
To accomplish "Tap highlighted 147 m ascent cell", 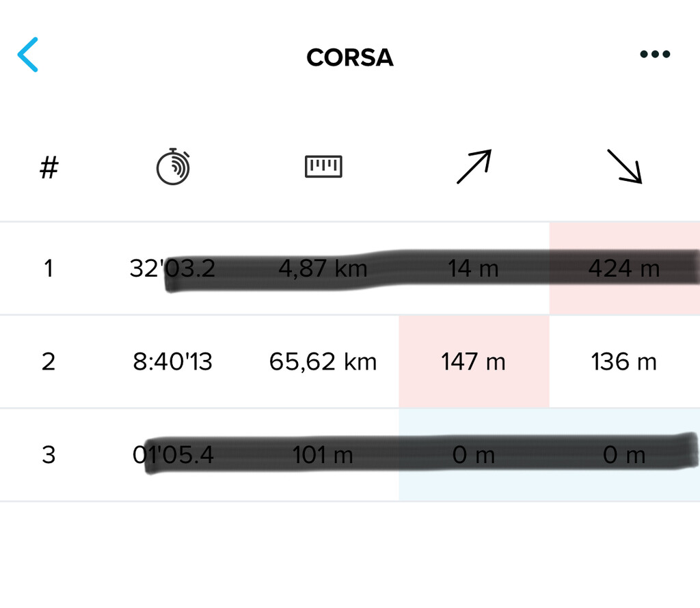I will 474,361.
